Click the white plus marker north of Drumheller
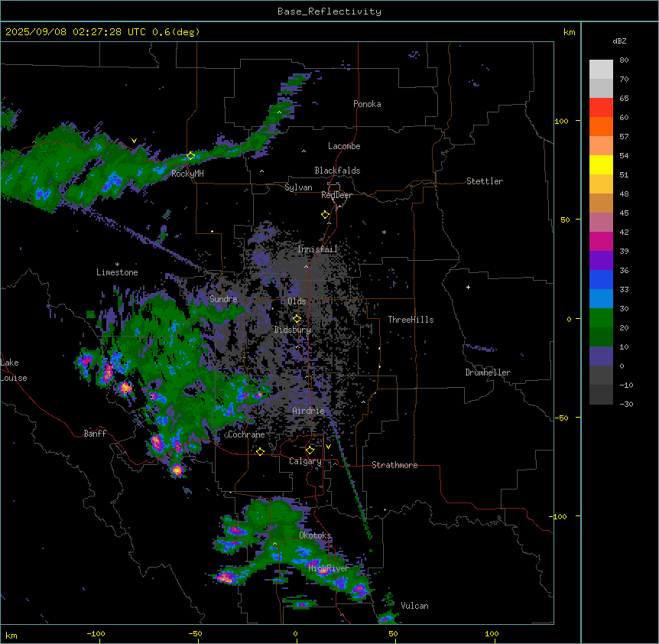 pyautogui.click(x=468, y=287)
